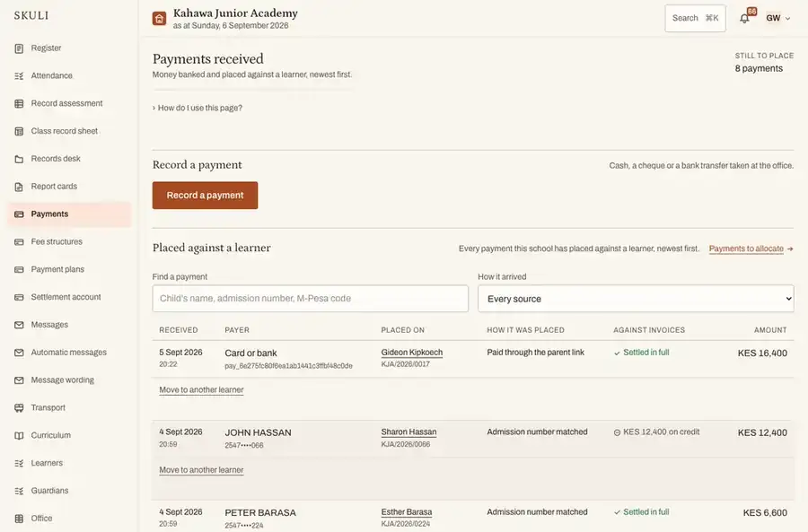The height and width of the screenshot is (532, 808).
Task: Click the Learners list icon
Action: (x=19, y=463)
